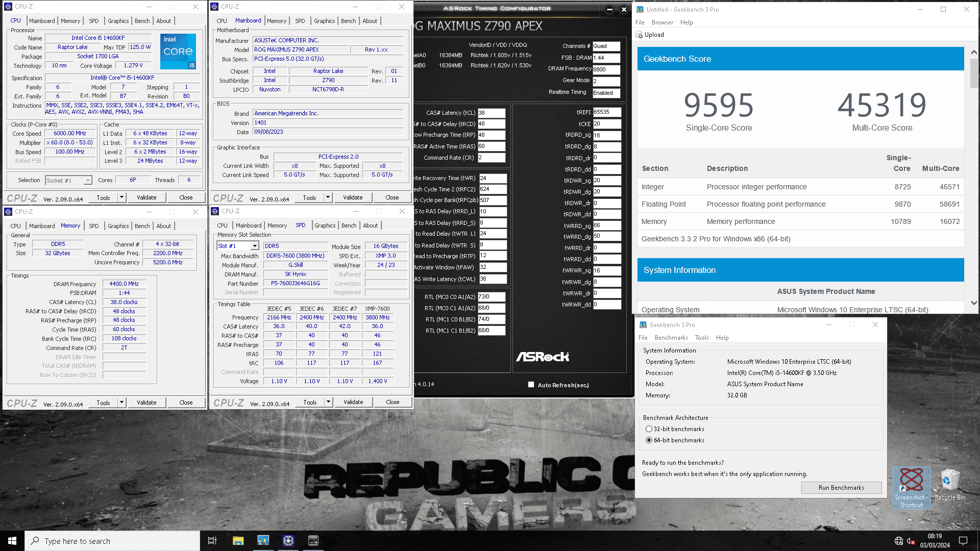Click Run Benchmarks button
Image resolution: width=980 pixels, height=551 pixels.
tap(841, 488)
